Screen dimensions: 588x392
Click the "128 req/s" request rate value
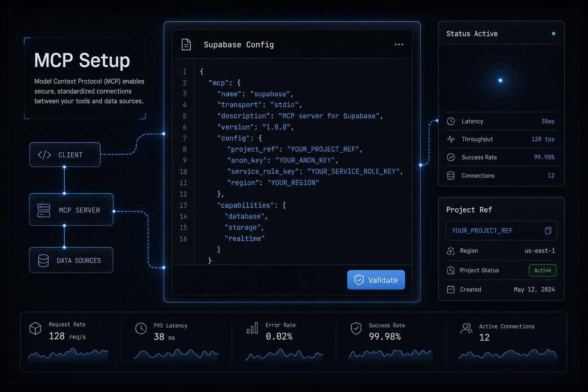pos(67,336)
